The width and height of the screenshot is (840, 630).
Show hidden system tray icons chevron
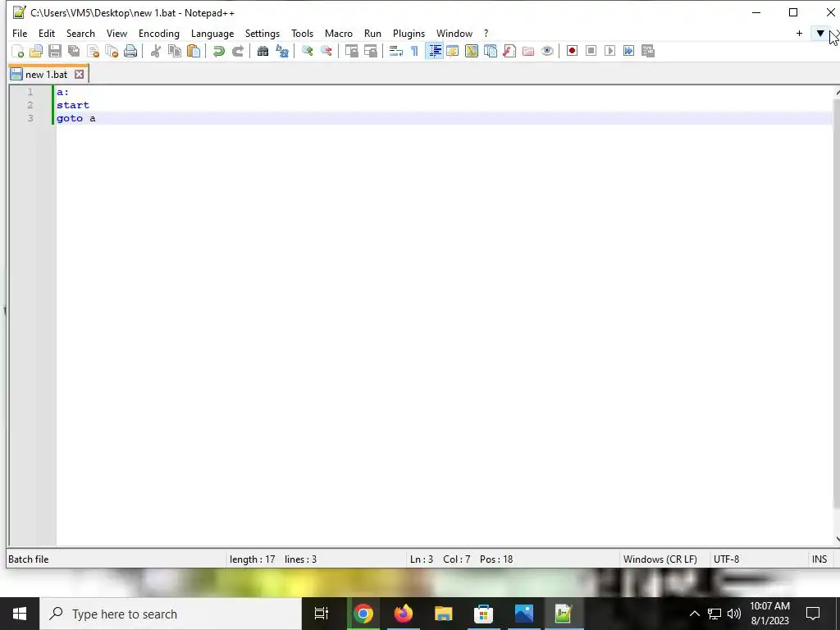point(694,614)
